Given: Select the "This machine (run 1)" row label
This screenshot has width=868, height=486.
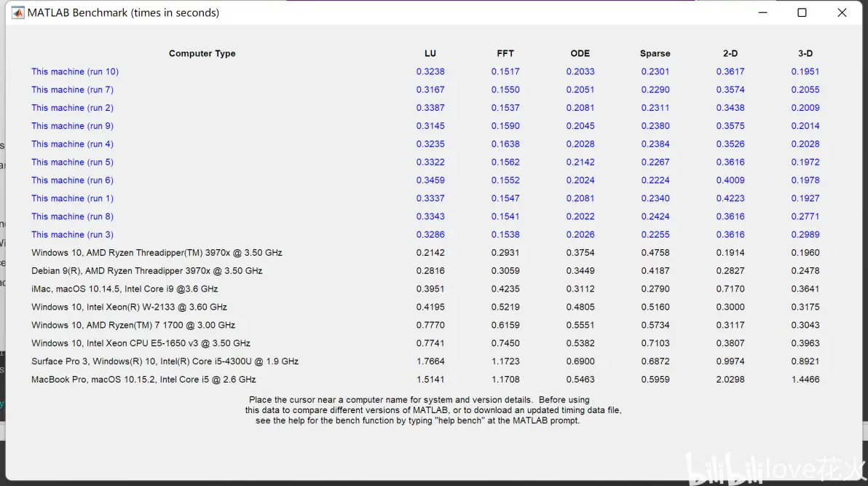Looking at the screenshot, I should coord(73,198).
